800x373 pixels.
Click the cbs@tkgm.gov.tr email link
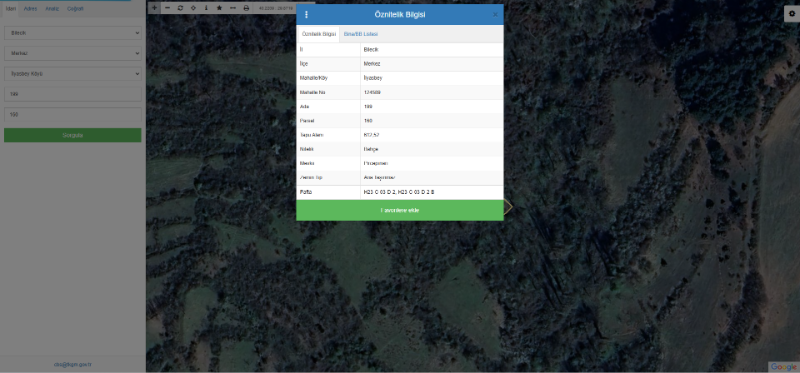coord(72,364)
